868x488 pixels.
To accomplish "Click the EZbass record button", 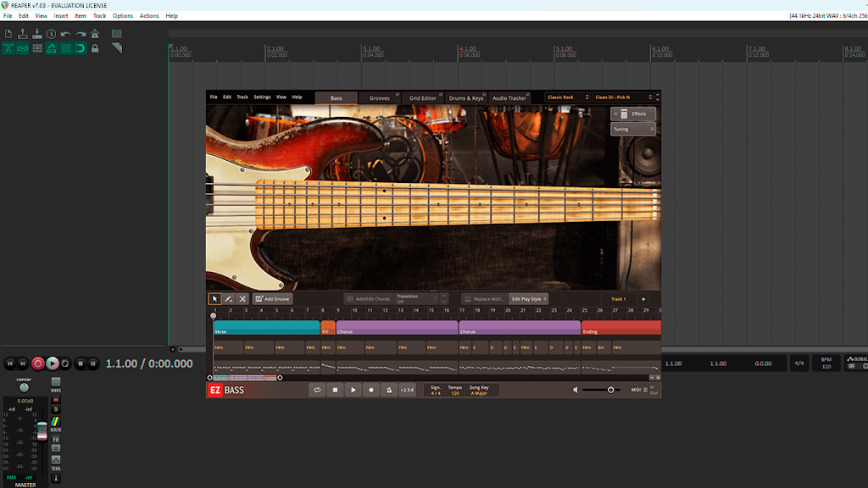I will [x=371, y=390].
